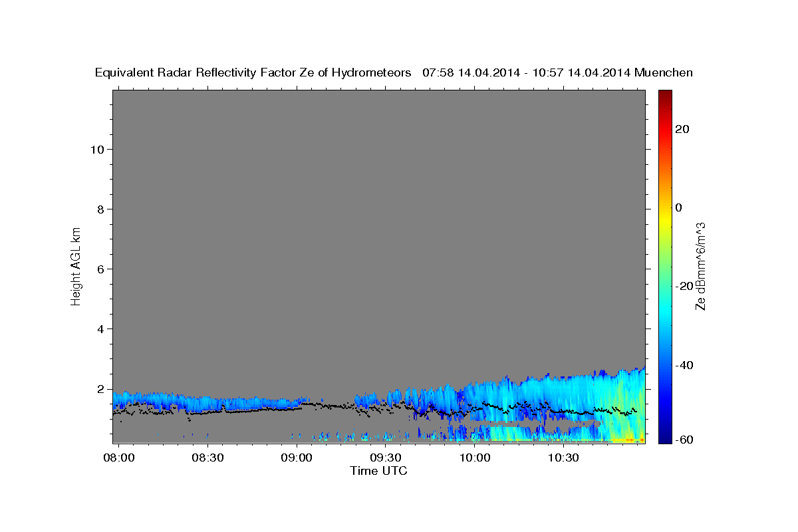The width and height of the screenshot is (798, 532).
Task: Click the height tick label '8'
Action: [x=100, y=209]
